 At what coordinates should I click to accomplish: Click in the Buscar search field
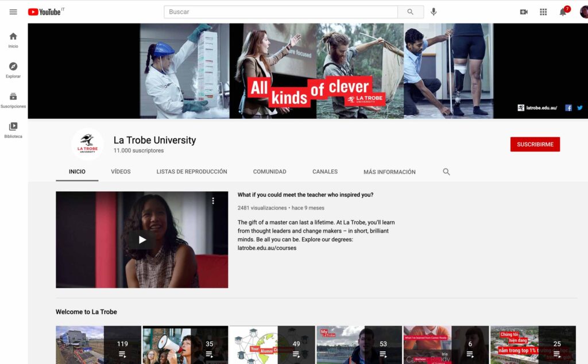(280, 12)
